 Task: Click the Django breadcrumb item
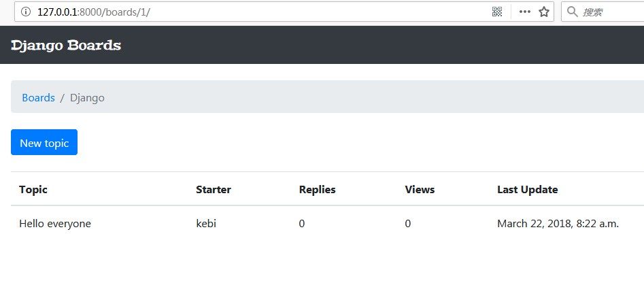point(87,98)
